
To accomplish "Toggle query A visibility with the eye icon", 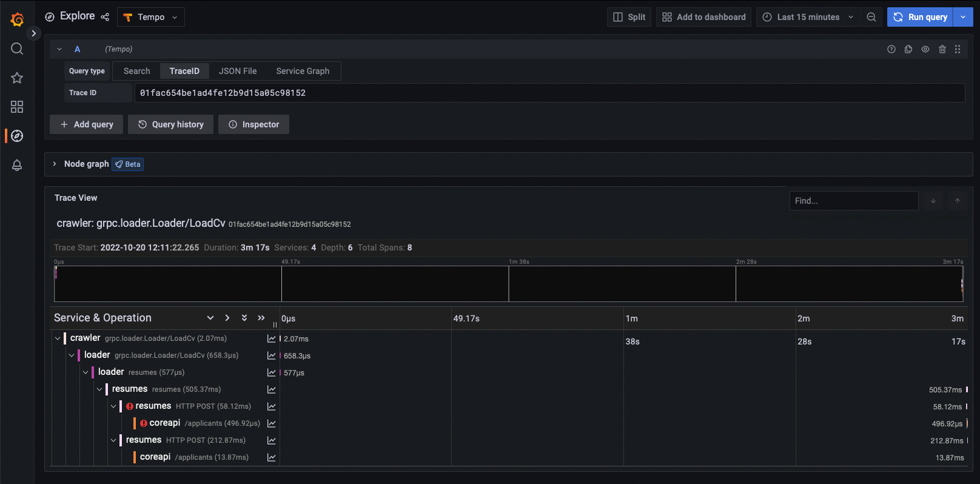I will click(x=925, y=49).
